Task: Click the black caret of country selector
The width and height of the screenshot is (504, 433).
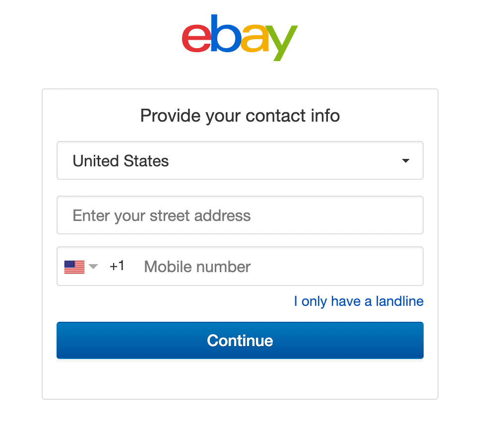Action: 406,160
